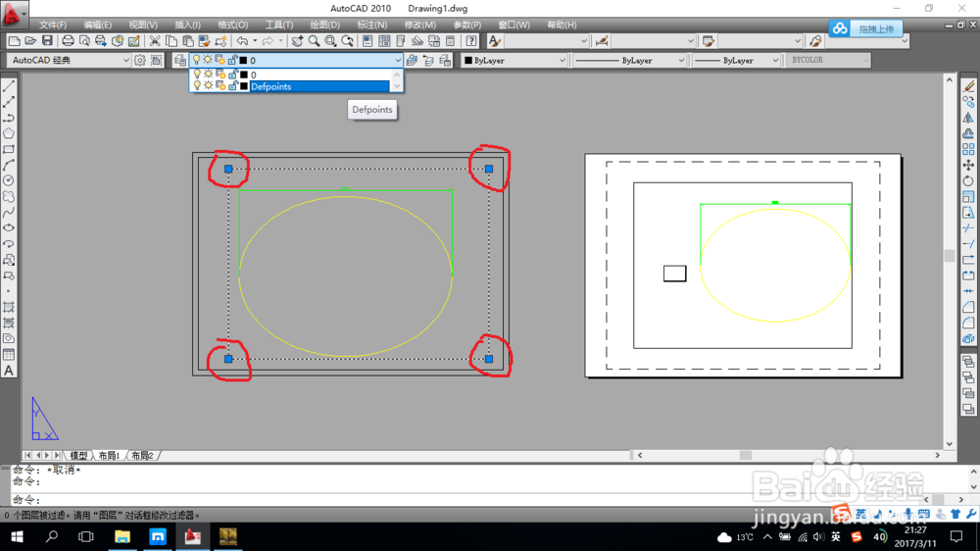The image size is (980, 551).
Task: Open the ByLayer color control dropdown
Action: 562,60
